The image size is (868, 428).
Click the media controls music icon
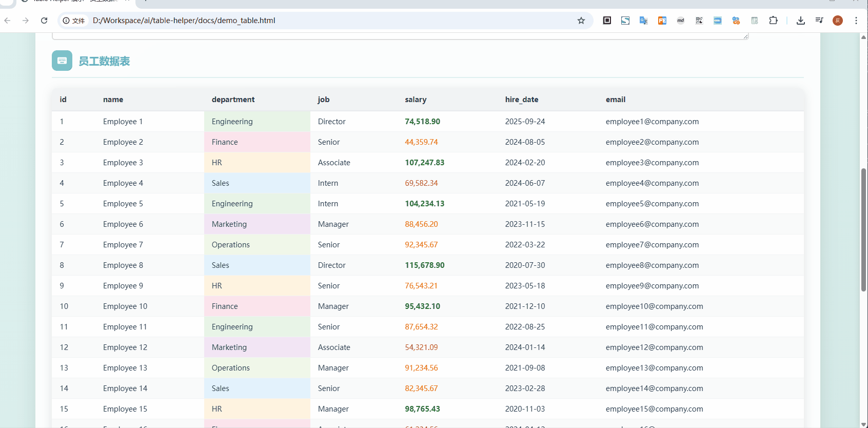pos(819,21)
